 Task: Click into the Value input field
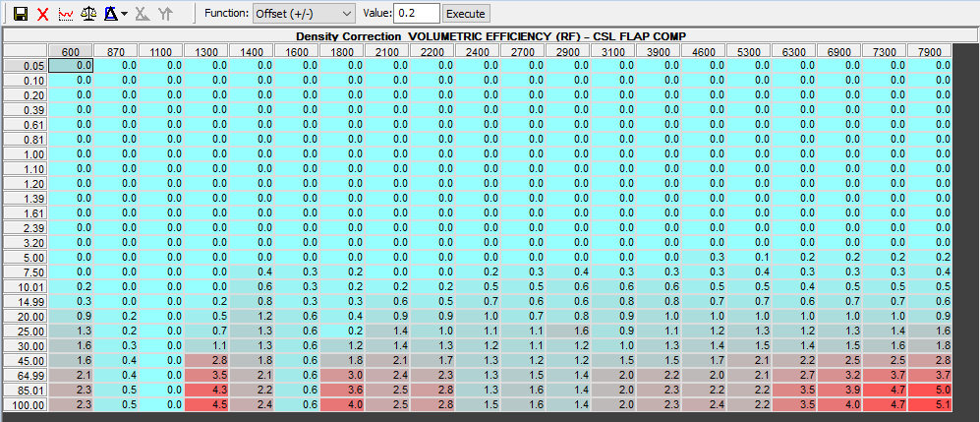[416, 14]
